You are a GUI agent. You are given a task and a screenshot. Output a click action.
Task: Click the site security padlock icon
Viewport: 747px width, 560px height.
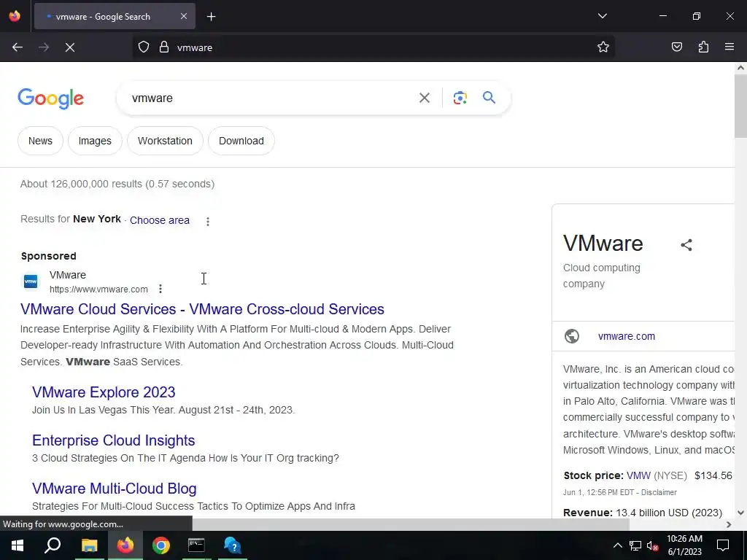point(164,47)
